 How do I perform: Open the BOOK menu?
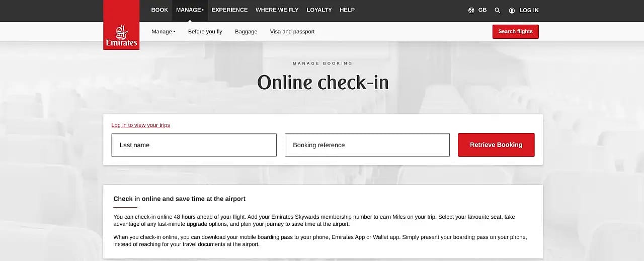coord(159,10)
